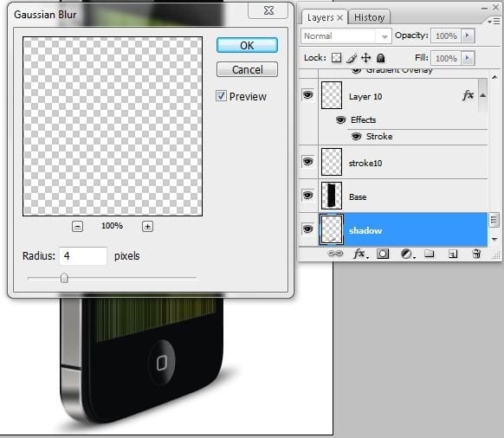Close the Gaussian Blur dialog
The width and height of the screenshot is (504, 438).
tap(268, 10)
